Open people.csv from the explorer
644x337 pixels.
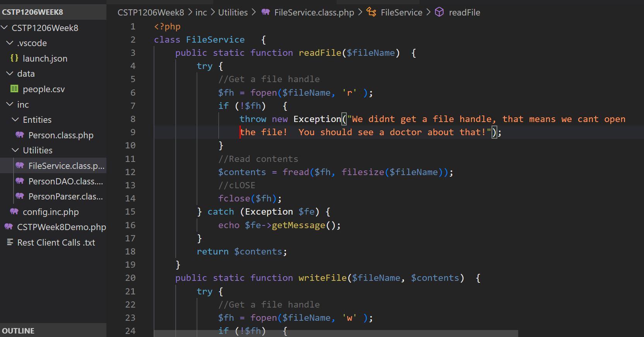coord(44,89)
